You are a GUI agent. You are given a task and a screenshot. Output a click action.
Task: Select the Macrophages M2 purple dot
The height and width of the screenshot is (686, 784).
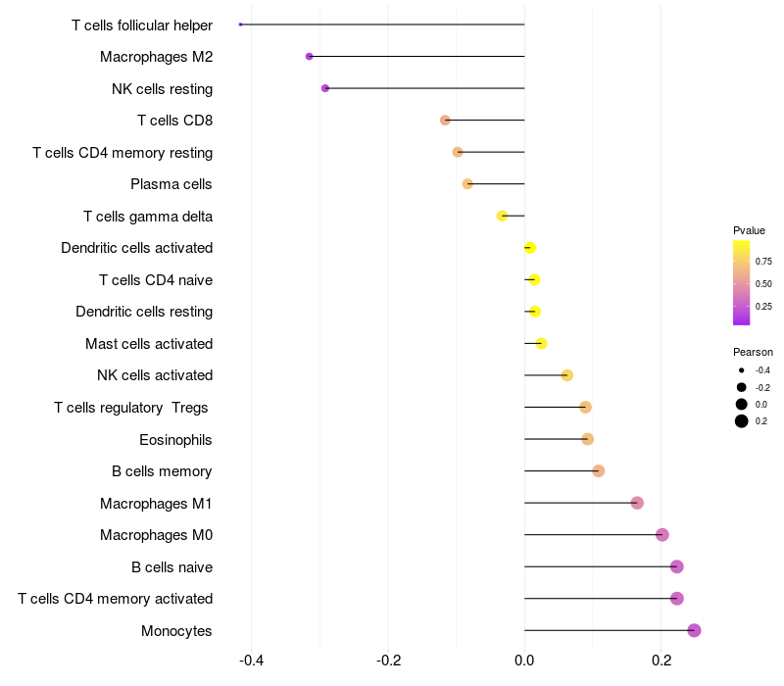(x=310, y=57)
